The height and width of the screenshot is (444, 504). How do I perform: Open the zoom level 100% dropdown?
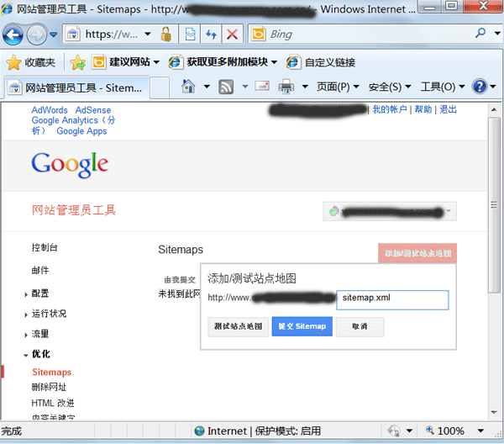[456, 431]
